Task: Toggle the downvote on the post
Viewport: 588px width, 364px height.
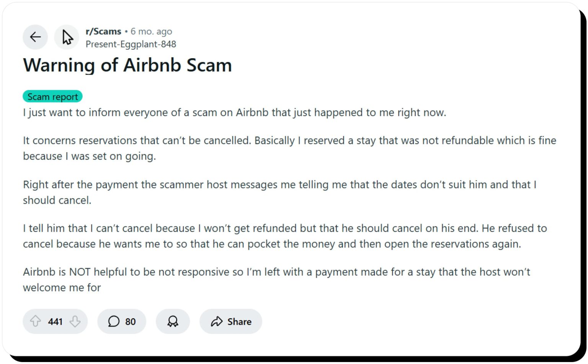Action: pos(74,322)
